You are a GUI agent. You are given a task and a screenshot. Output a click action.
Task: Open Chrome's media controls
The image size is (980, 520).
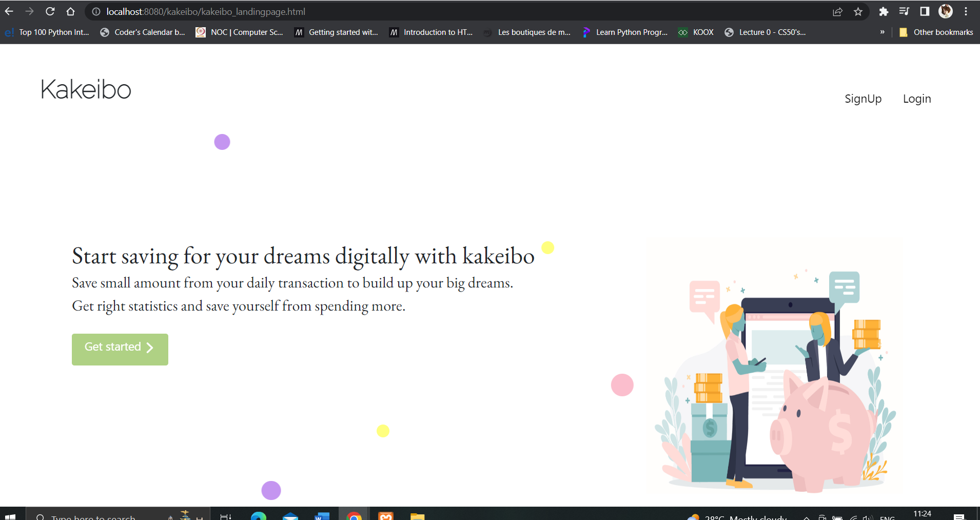[x=904, y=11]
